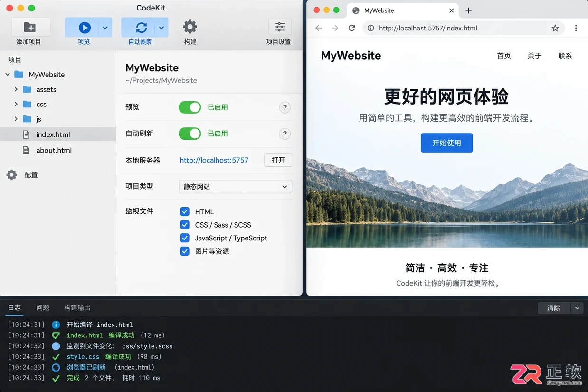The height and width of the screenshot is (392, 588).
Task: Open the 自动刷新 button dropdown arrow
Action: click(161, 28)
